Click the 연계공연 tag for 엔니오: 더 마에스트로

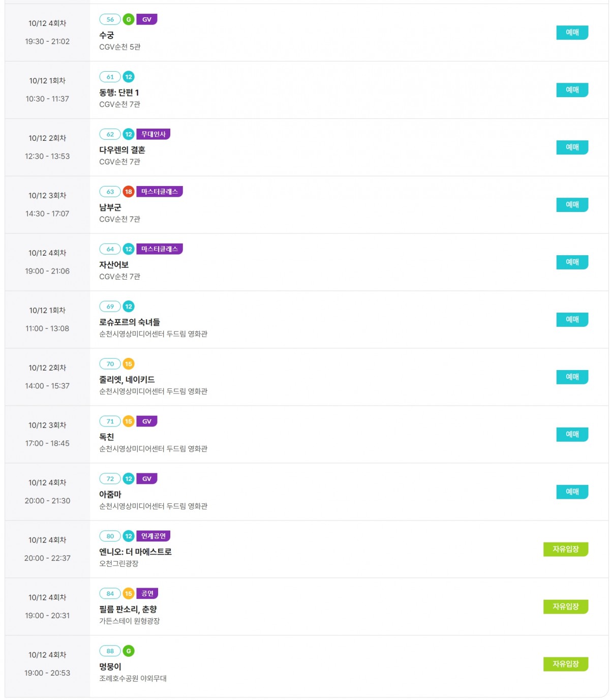[x=154, y=536]
